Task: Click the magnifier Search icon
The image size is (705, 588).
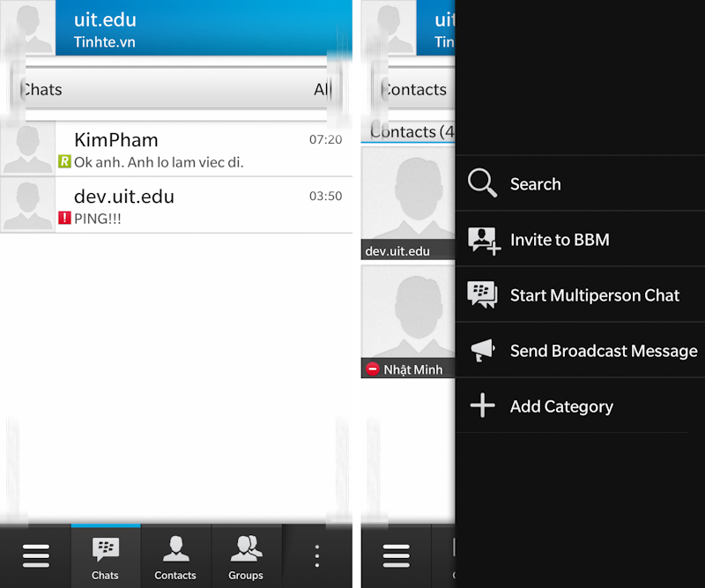Action: click(482, 183)
